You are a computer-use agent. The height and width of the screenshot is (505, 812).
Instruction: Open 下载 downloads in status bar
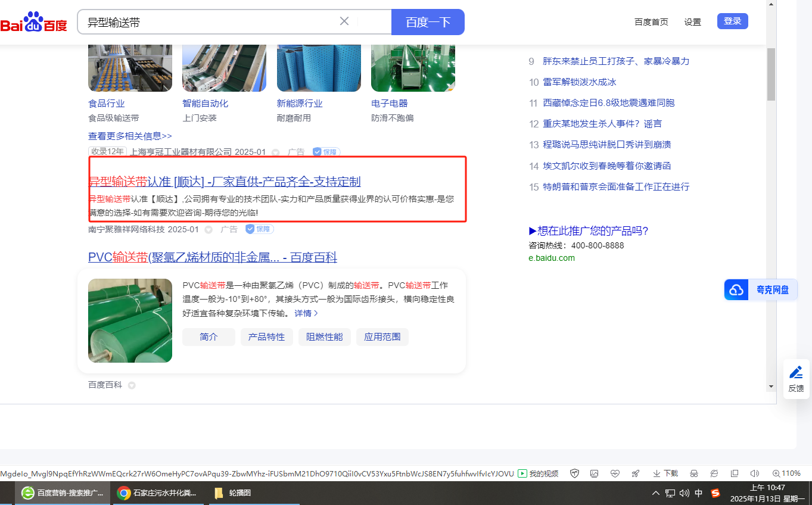(665, 473)
